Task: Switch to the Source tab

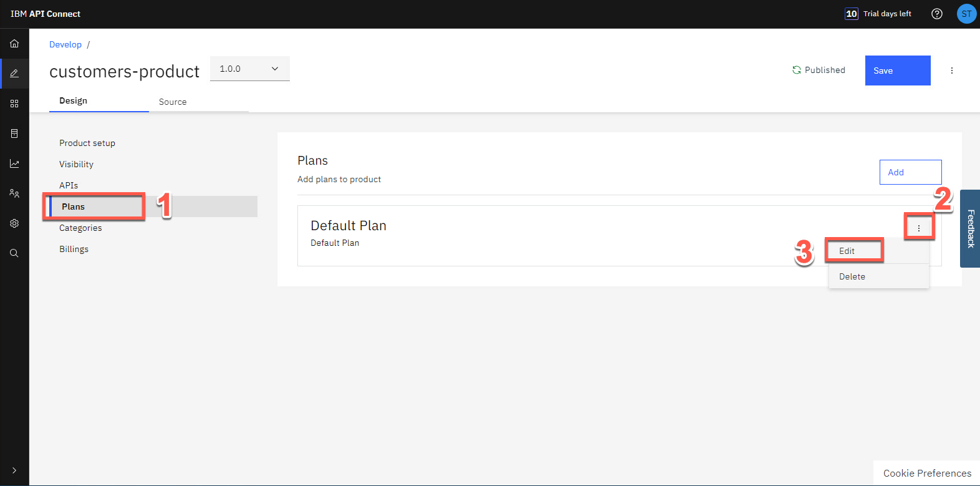Action: pos(173,102)
